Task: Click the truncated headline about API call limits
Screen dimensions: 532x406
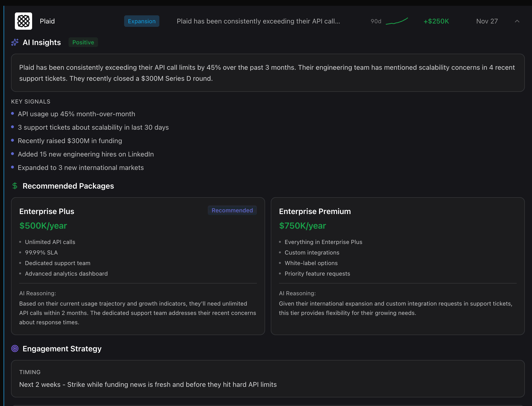Action: coord(258,21)
